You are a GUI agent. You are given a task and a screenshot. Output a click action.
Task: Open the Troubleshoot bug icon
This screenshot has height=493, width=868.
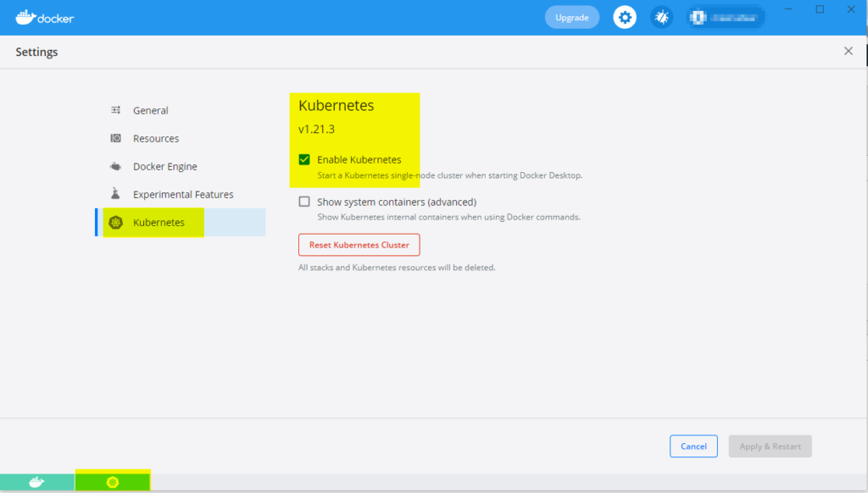click(661, 16)
